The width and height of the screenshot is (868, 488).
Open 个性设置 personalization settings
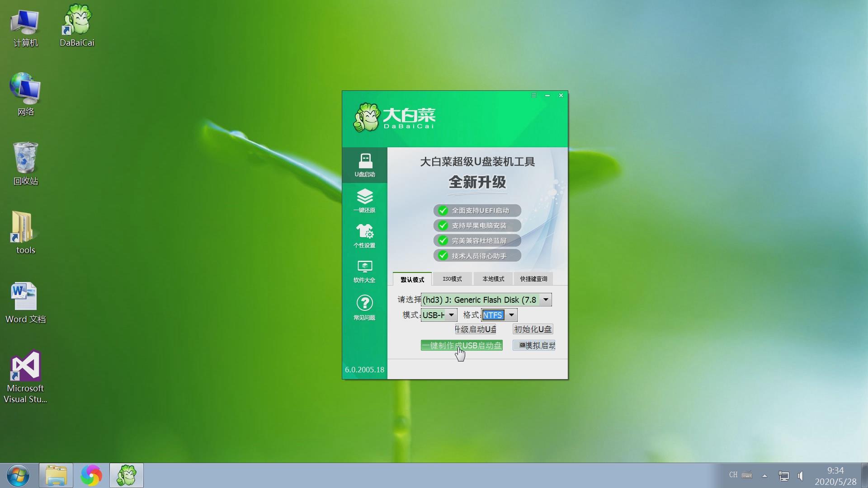(x=365, y=235)
